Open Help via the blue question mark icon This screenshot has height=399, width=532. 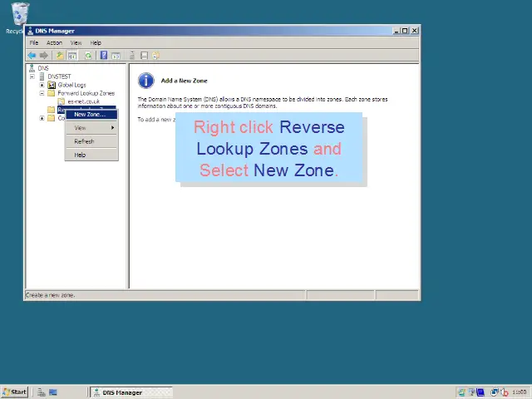pos(104,56)
